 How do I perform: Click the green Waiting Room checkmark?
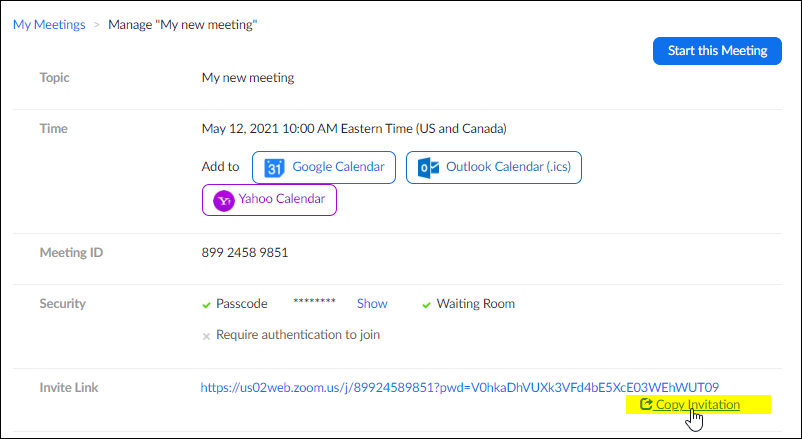click(426, 305)
